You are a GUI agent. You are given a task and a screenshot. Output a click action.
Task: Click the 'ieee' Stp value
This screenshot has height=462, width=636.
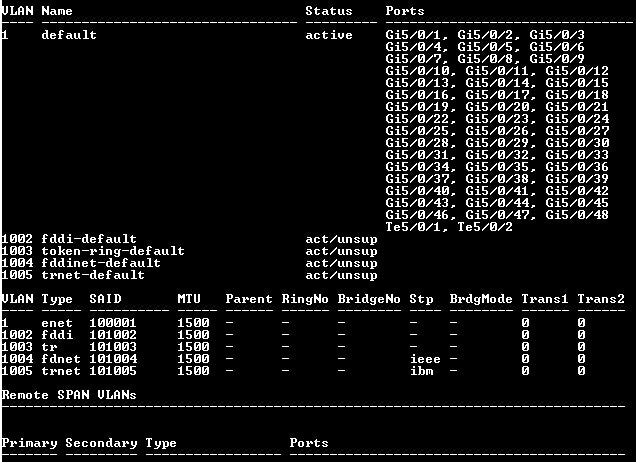(425, 359)
